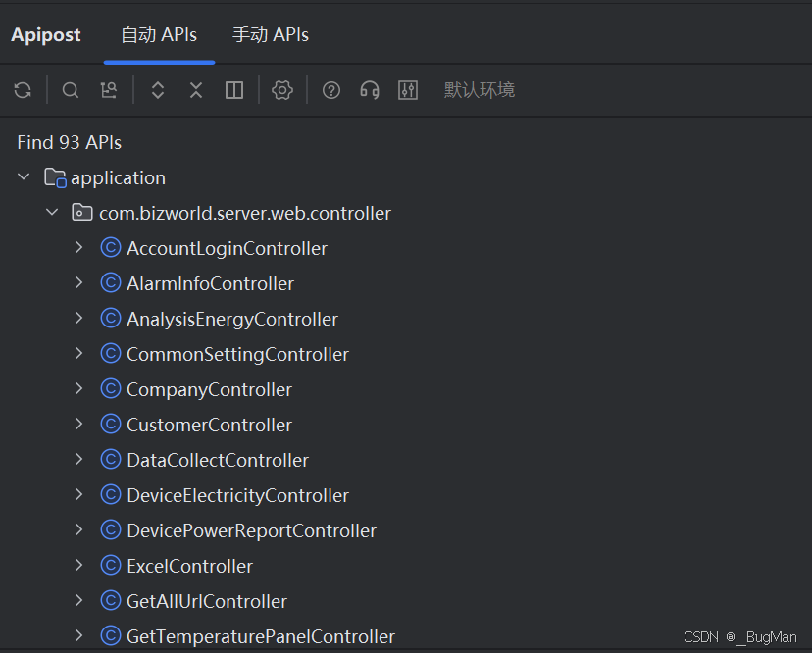Expand the AlarmInfoController node
The height and width of the screenshot is (653, 812).
pos(79,282)
